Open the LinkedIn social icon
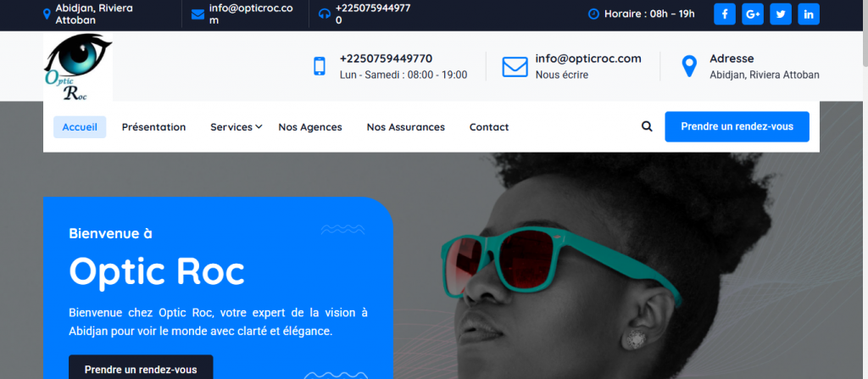 point(809,14)
